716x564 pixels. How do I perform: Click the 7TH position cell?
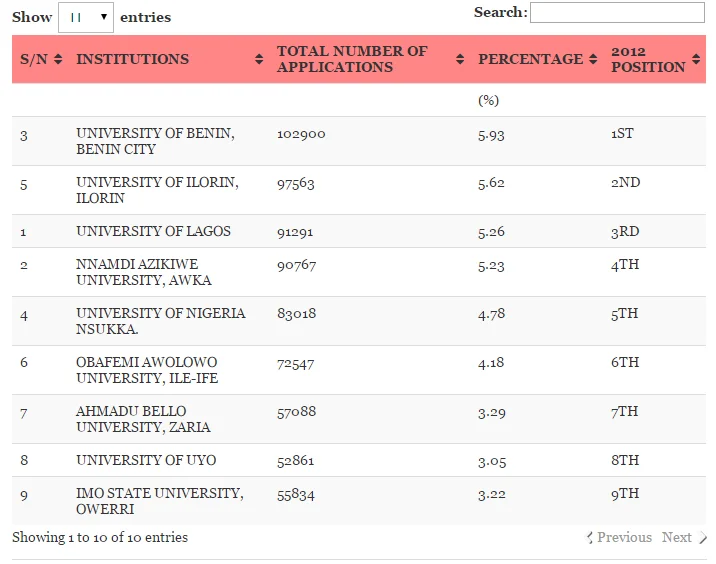[624, 411]
